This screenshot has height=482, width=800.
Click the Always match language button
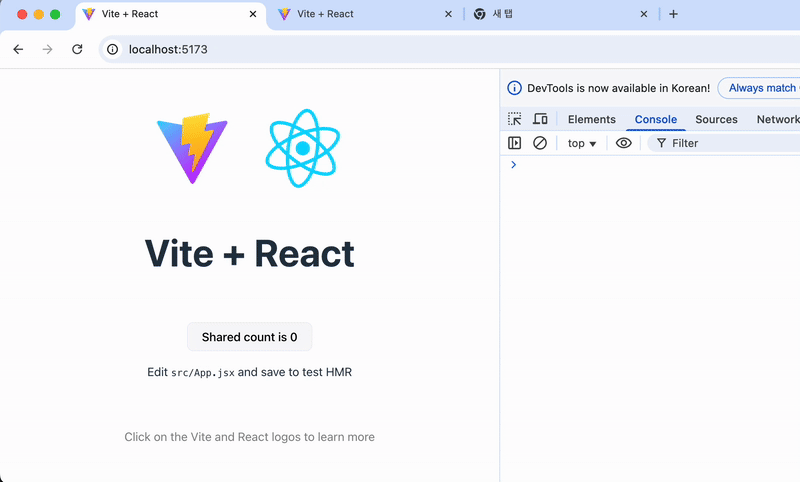click(759, 88)
